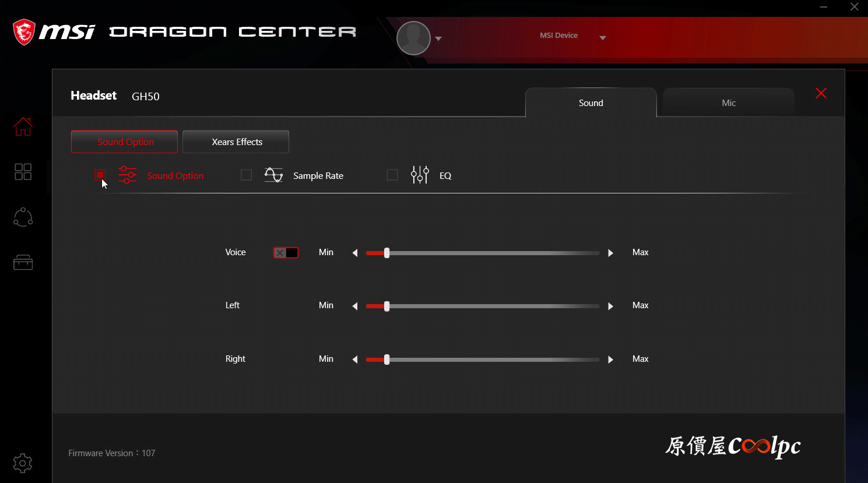Decrease Voice level with left arrow
868x483 pixels.
(354, 253)
